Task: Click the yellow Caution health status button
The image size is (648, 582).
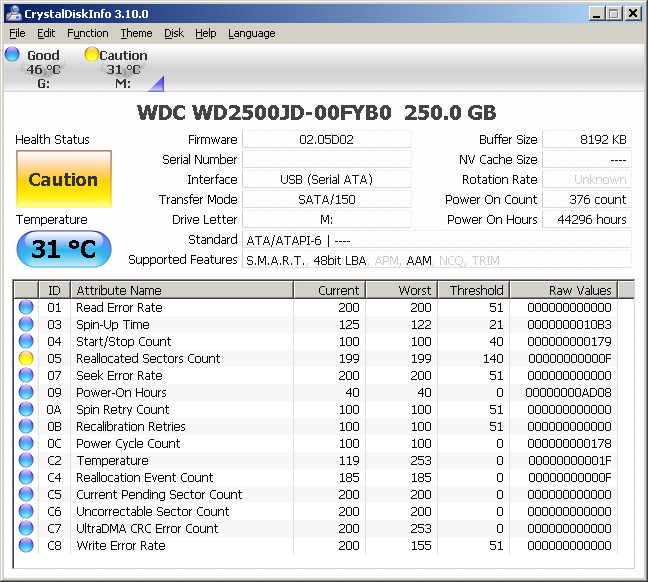Action: 63,180
